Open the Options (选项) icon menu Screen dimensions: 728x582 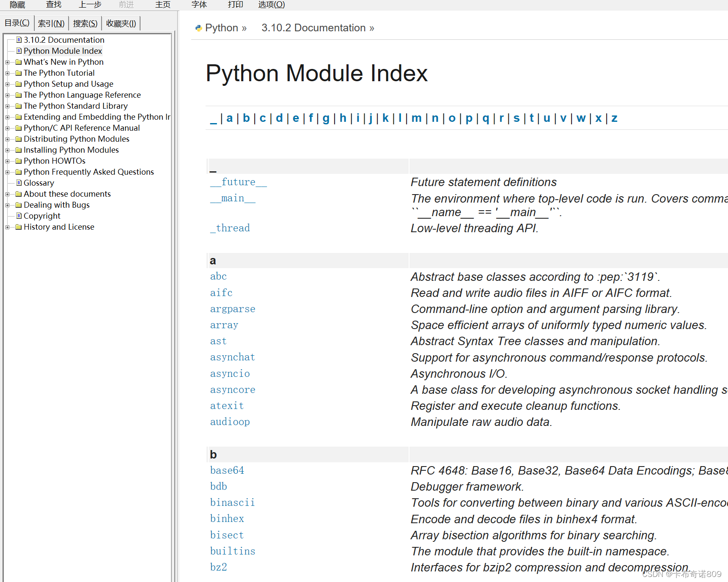[271, 5]
